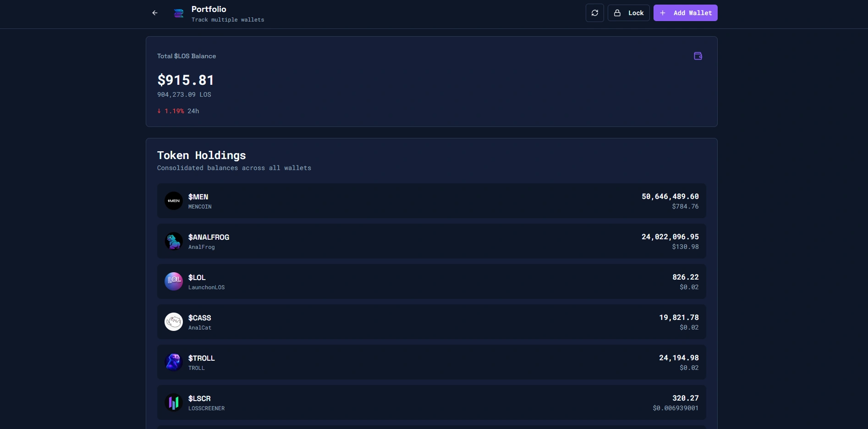
Task: Click the Portfolio app logo
Action: pyautogui.click(x=179, y=13)
